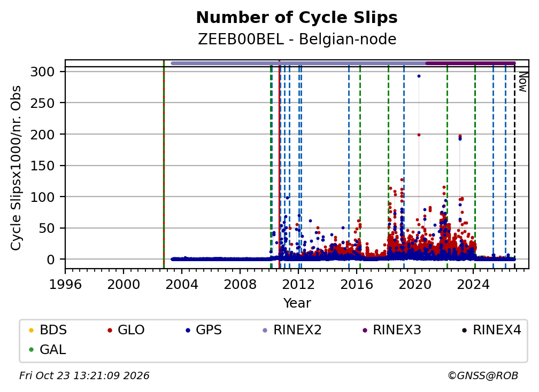Screen dimensions: 539x392
Task: Click the y-axis tick label 200
Action: [x=43, y=134]
